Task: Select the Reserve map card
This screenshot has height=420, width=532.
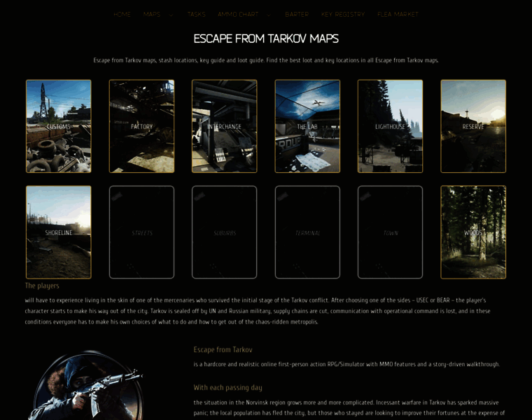Action: click(473, 126)
